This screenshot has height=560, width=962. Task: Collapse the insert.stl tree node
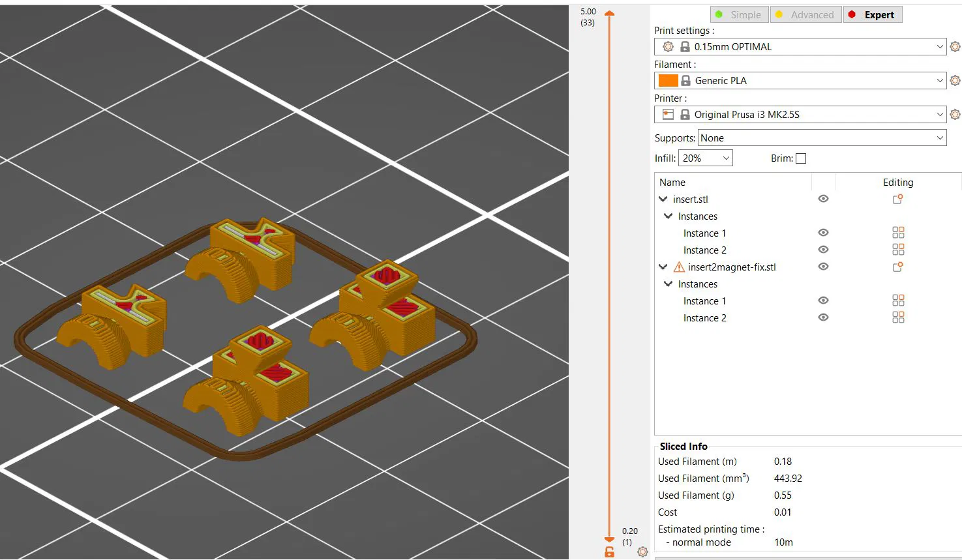(663, 199)
